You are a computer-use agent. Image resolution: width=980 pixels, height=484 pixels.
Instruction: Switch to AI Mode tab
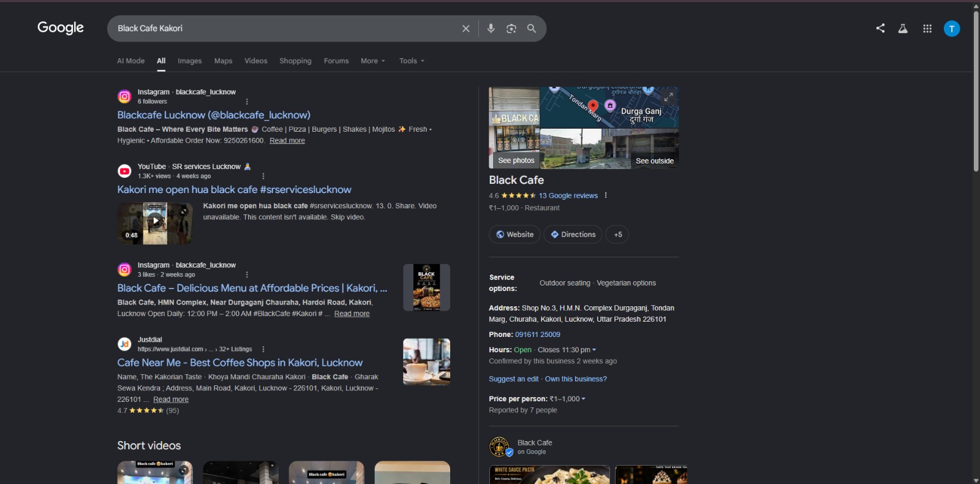click(x=131, y=61)
